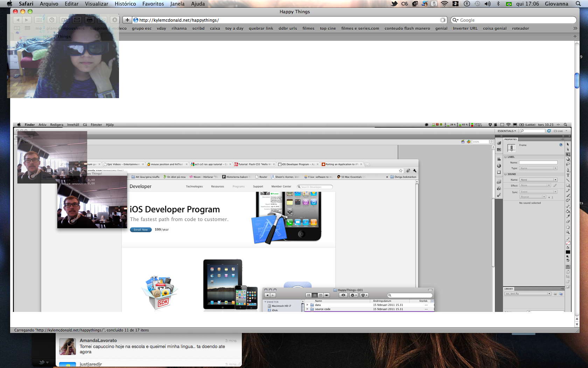Screen dimensions: 588x368
Task: Open the Histórico menu
Action: click(x=125, y=4)
